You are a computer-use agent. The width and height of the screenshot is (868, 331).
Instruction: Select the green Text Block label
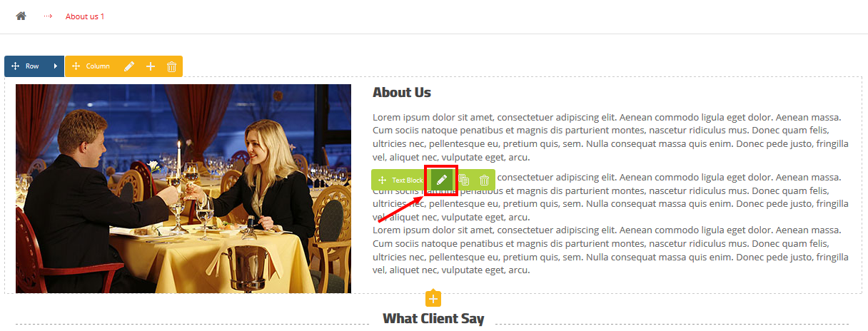[x=407, y=180]
